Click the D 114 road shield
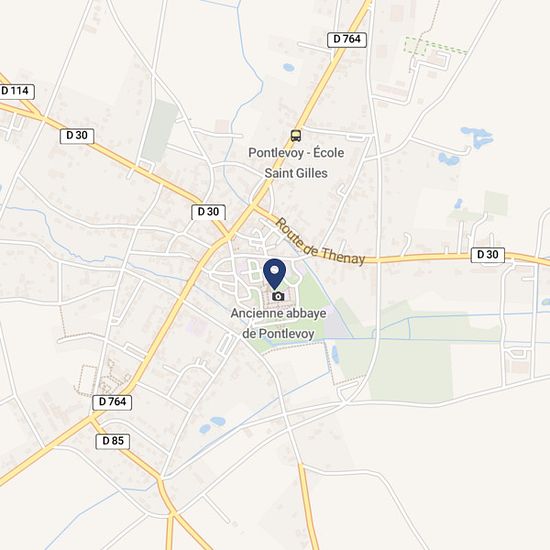The width and height of the screenshot is (550, 550). 16,91
